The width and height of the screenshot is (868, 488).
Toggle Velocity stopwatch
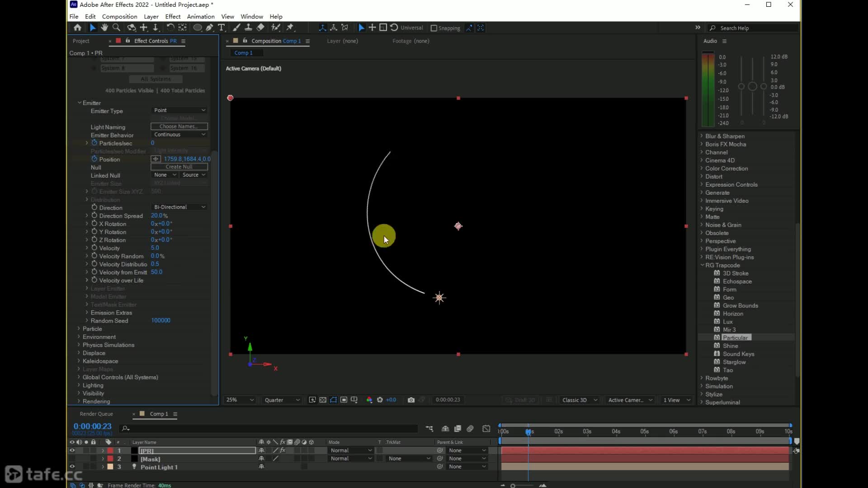coord(94,248)
